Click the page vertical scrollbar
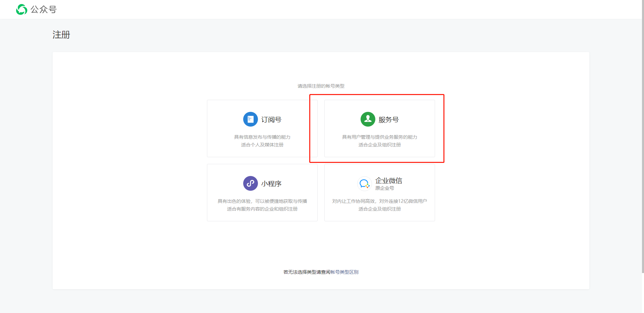 click(x=643, y=136)
